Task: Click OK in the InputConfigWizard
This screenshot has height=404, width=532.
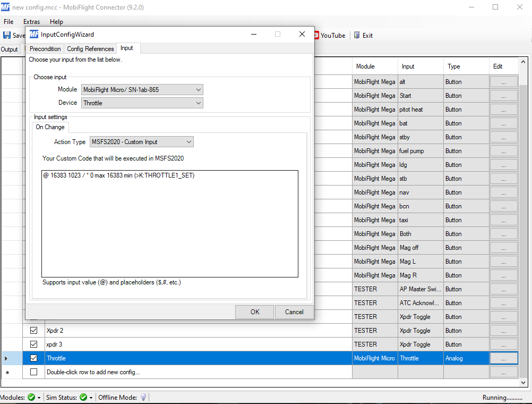Action: pos(254,312)
